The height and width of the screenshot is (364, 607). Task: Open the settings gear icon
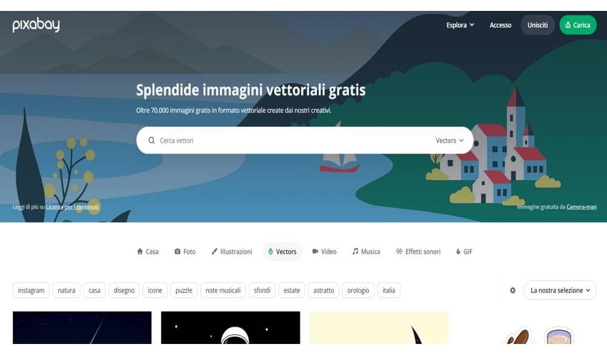512,290
